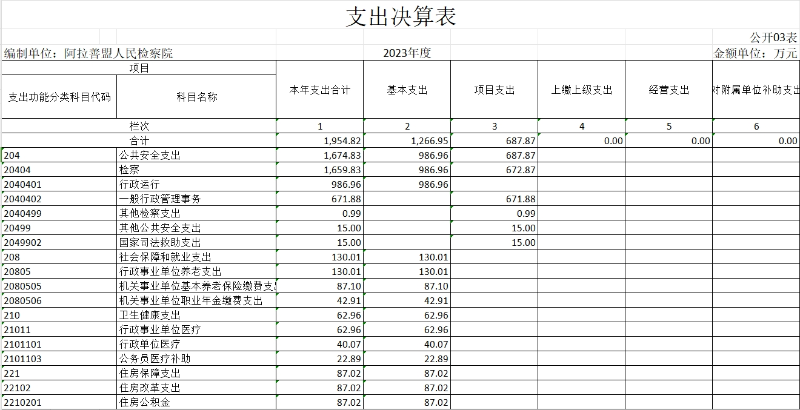
Task: Select the 行政事业单位养老支出 cell
Action: [x=197, y=272]
